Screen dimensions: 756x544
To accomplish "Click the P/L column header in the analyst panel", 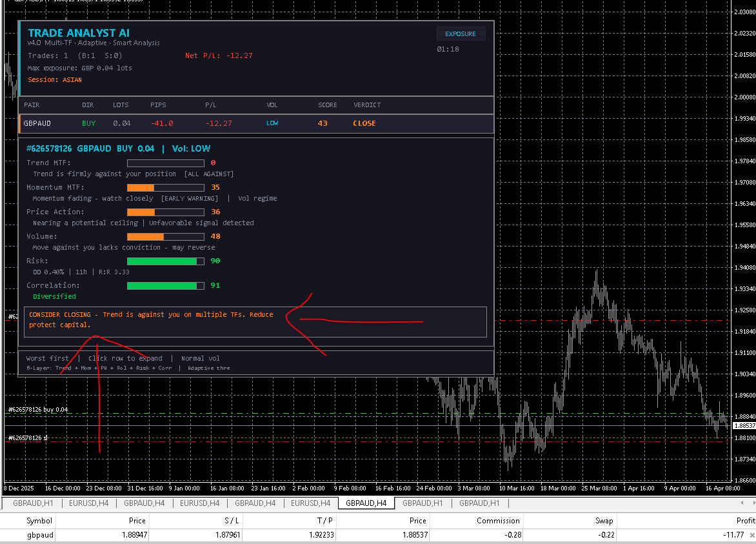I will click(211, 105).
